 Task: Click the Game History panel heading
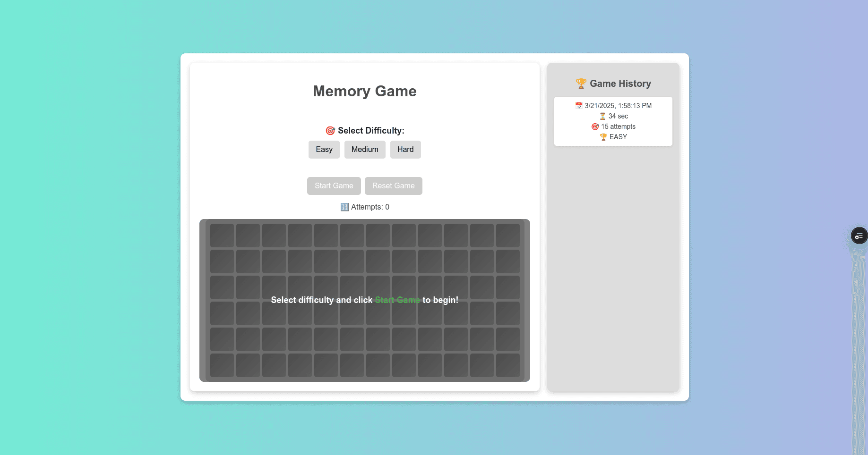point(620,84)
